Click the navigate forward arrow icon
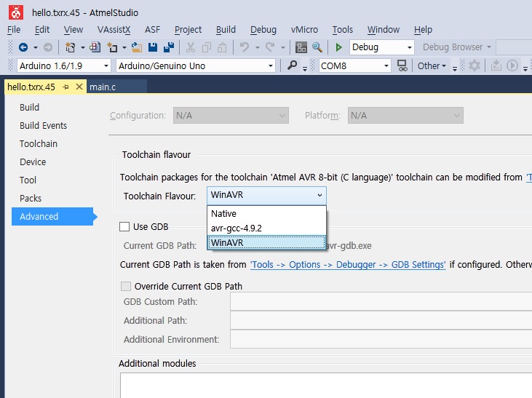 coord(48,47)
